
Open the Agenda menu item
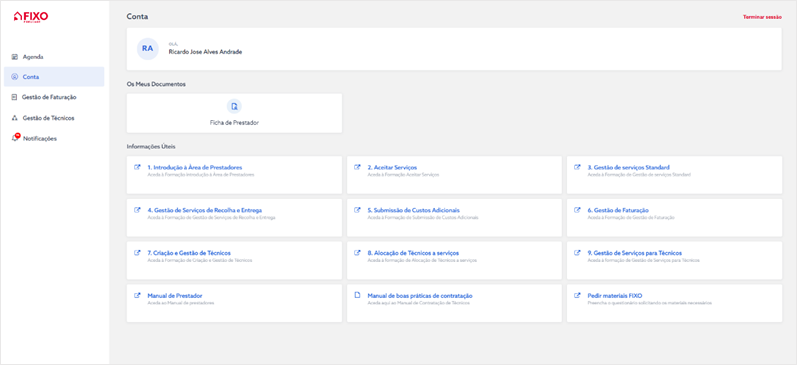click(x=54, y=57)
